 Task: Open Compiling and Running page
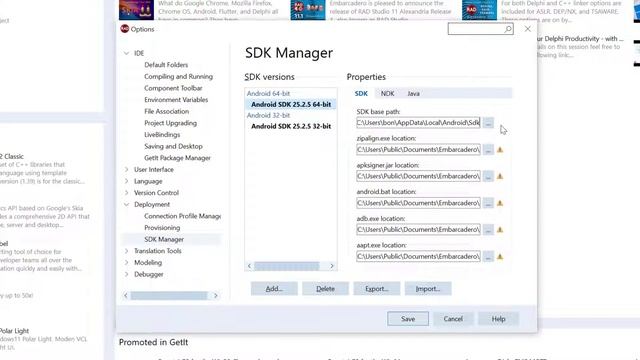tap(178, 76)
